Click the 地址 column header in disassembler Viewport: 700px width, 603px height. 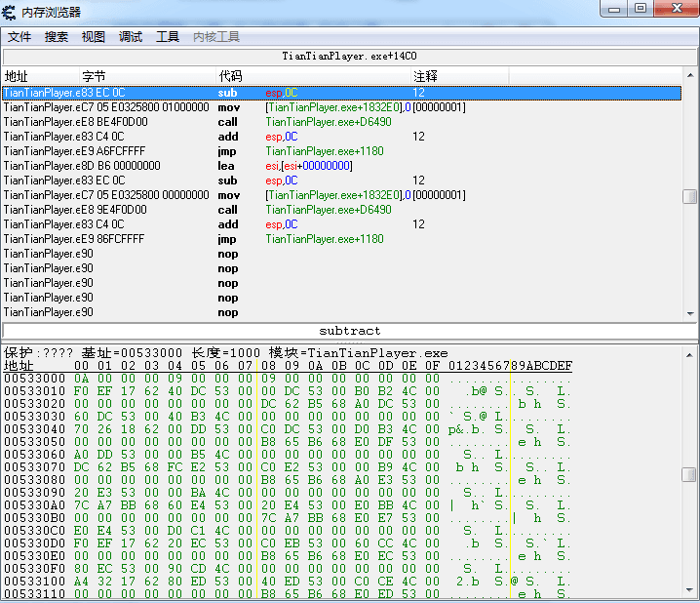pos(41,76)
